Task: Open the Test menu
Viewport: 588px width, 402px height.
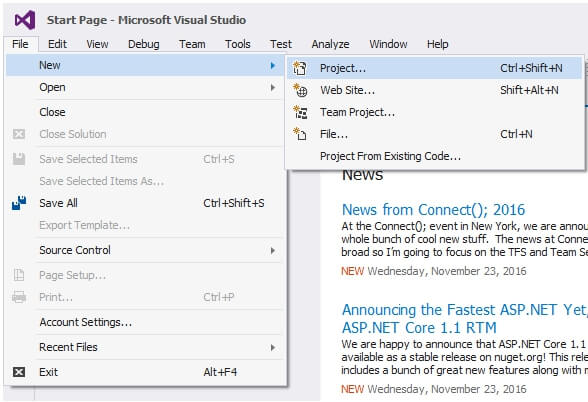Action: (281, 44)
